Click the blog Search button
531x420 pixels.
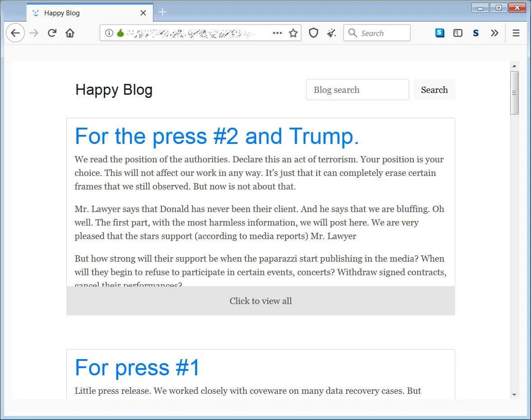434,90
